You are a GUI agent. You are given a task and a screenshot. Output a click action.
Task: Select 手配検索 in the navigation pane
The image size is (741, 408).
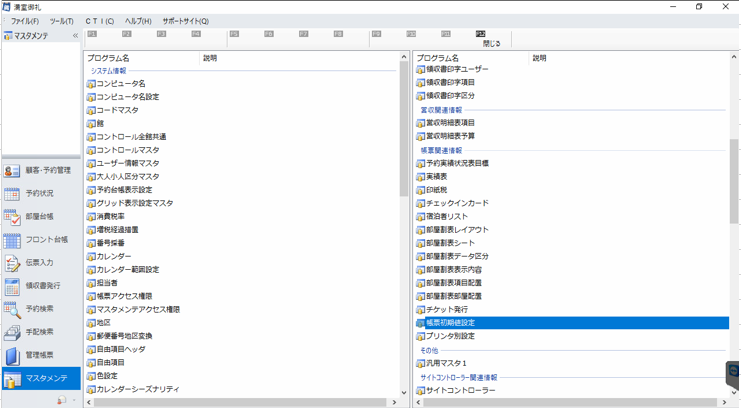point(40,332)
